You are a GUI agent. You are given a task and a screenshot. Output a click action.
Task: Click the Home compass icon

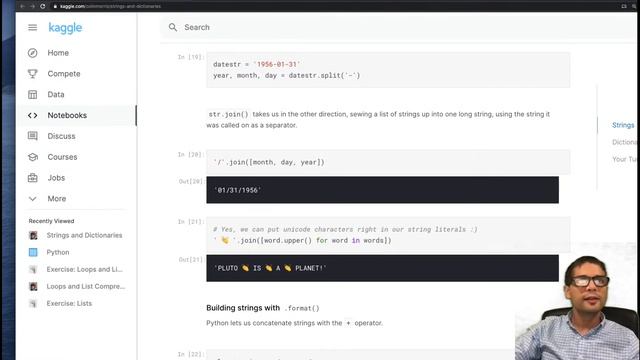(x=33, y=53)
